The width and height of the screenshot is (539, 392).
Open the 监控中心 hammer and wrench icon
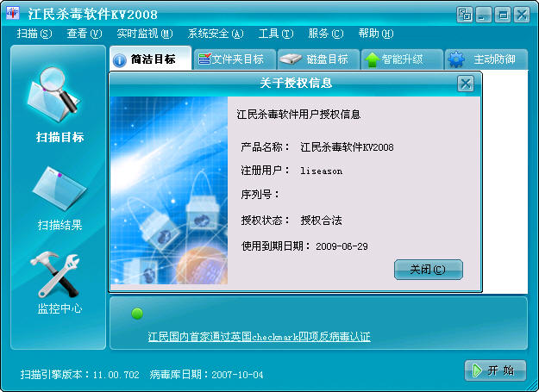[55, 274]
